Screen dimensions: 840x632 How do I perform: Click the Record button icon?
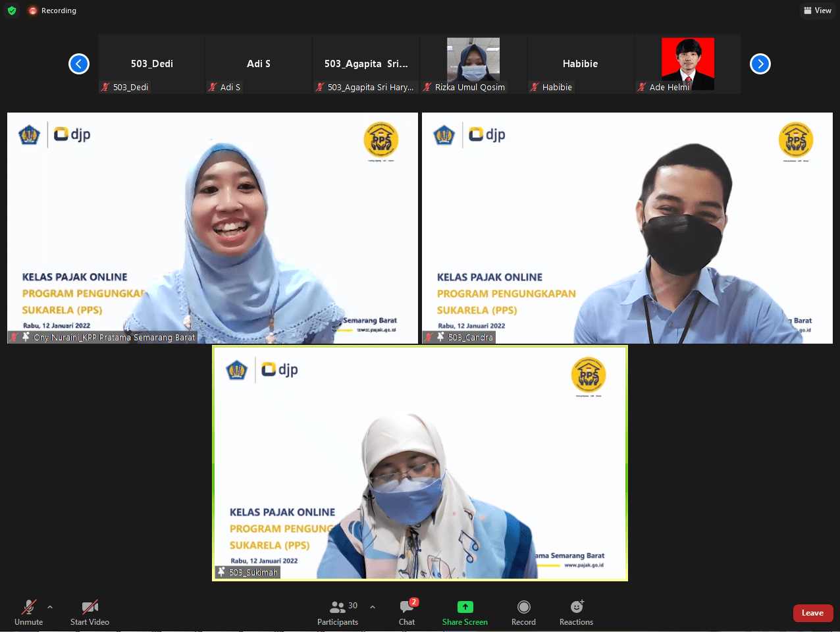pos(523,607)
